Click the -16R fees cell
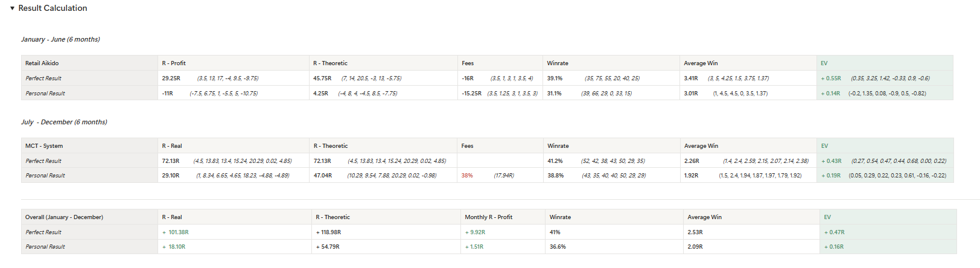Image resolution: width=980 pixels, height=268 pixels. tap(500, 78)
